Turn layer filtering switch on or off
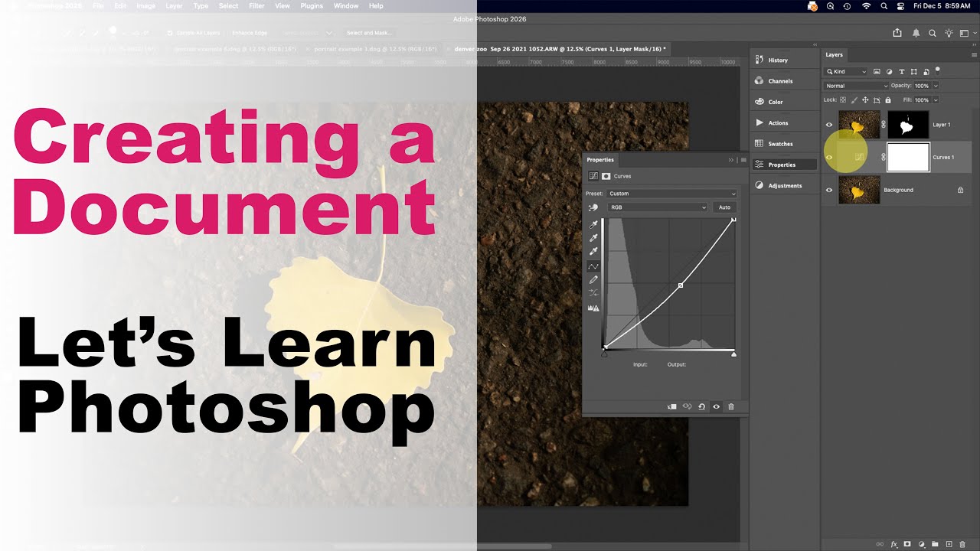Image resolution: width=980 pixels, height=551 pixels. (938, 70)
